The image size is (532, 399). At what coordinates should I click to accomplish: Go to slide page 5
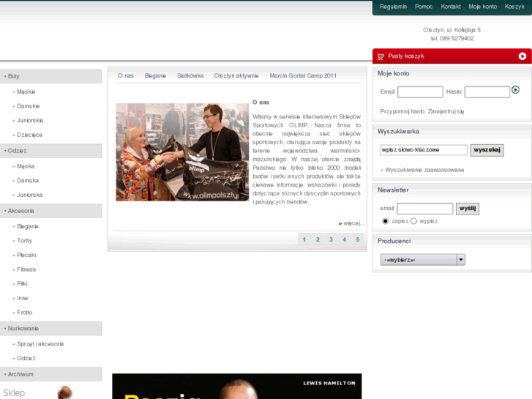358,239
